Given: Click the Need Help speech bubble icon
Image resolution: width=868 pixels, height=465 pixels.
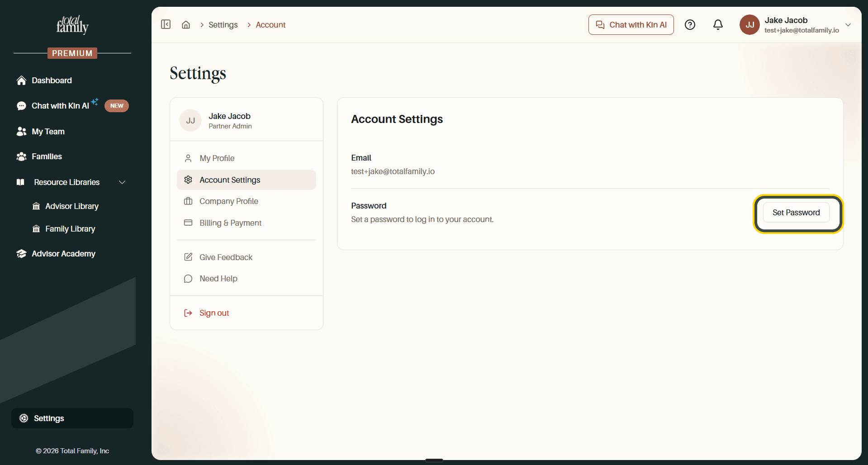Looking at the screenshot, I should (188, 279).
